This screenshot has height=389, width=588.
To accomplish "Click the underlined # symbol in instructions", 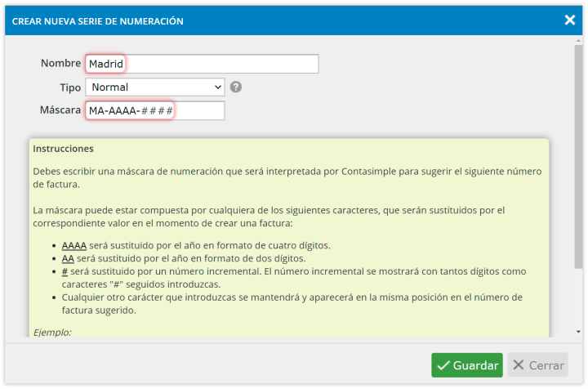I will [x=65, y=271].
